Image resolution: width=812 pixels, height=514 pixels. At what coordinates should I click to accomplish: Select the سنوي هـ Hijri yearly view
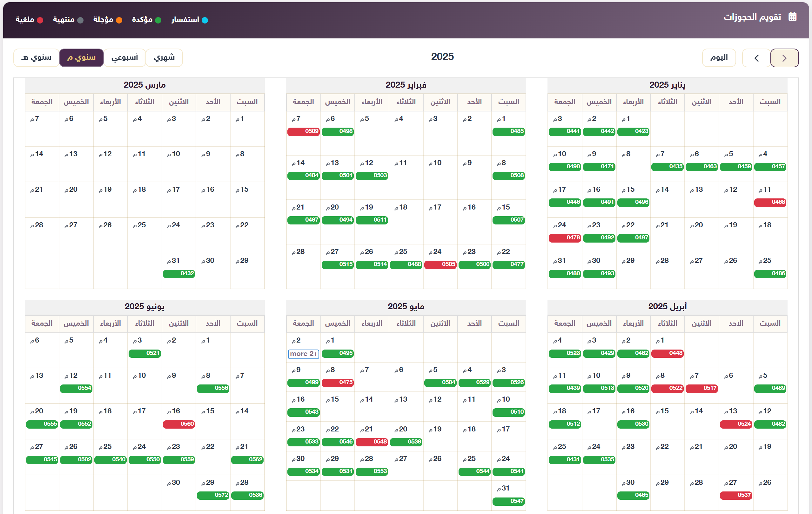(37, 58)
